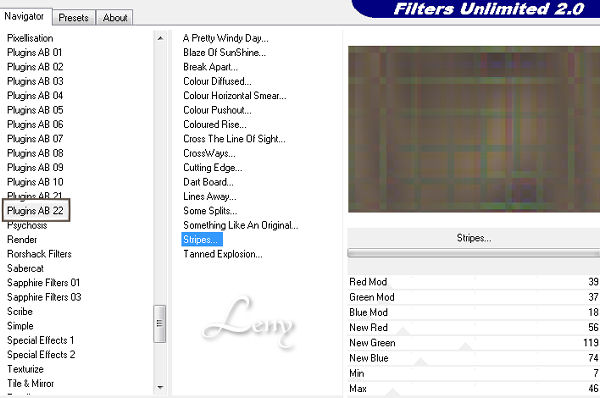Click the category list scroll down arrow
Image resolution: width=600 pixels, height=398 pixels.
click(x=160, y=387)
